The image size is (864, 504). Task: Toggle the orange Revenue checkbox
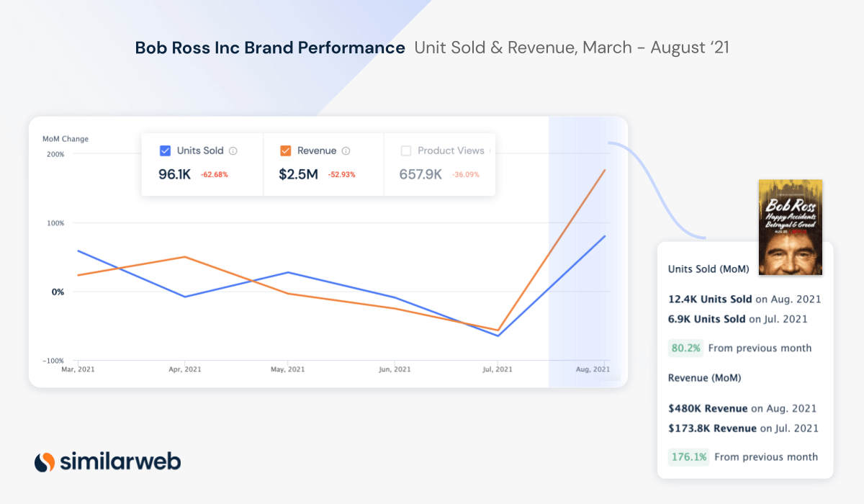point(285,151)
